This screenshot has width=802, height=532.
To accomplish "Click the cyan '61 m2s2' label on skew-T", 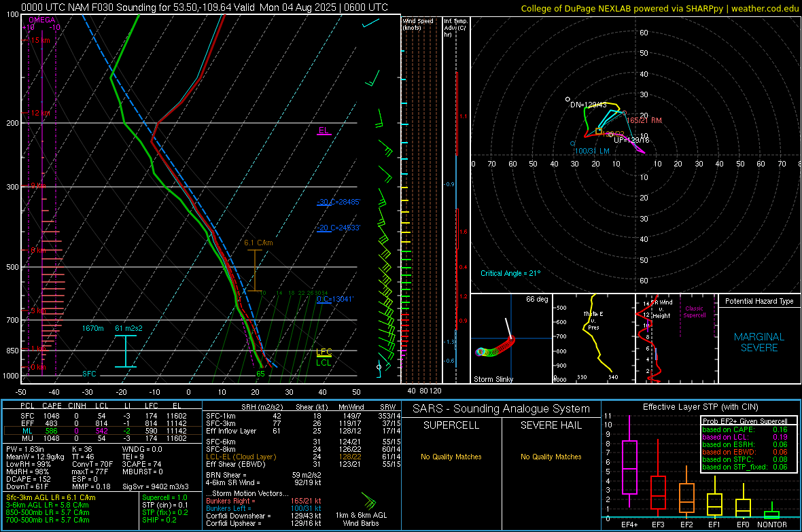I will pos(128,328).
